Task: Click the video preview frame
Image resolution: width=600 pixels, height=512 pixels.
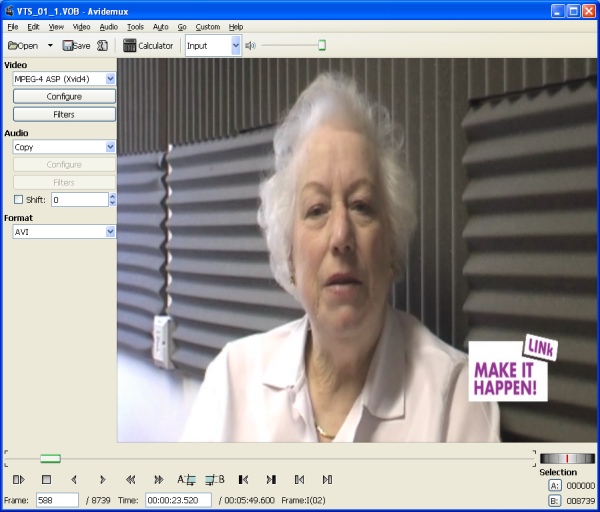Action: coord(357,250)
